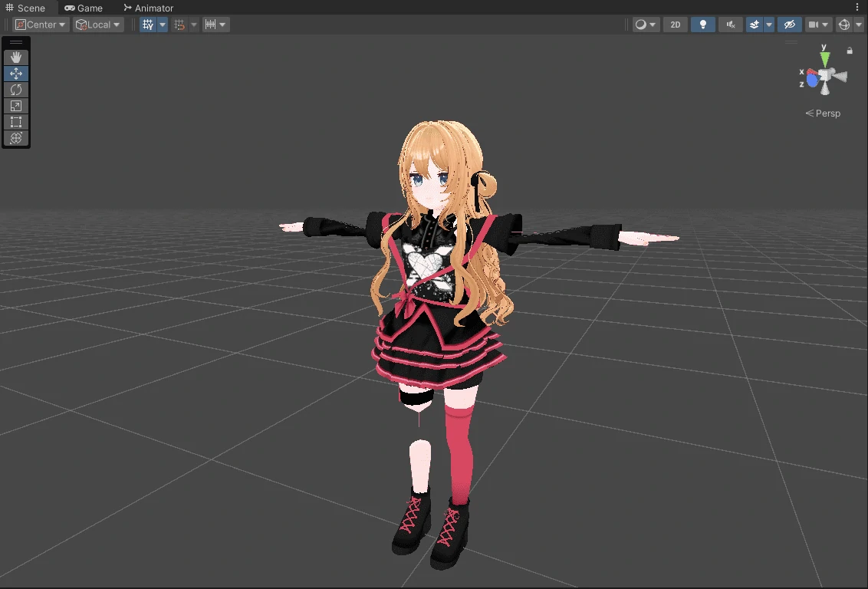Viewport: 868px width, 589px height.
Task: Select the Rect tool
Action: coord(16,122)
